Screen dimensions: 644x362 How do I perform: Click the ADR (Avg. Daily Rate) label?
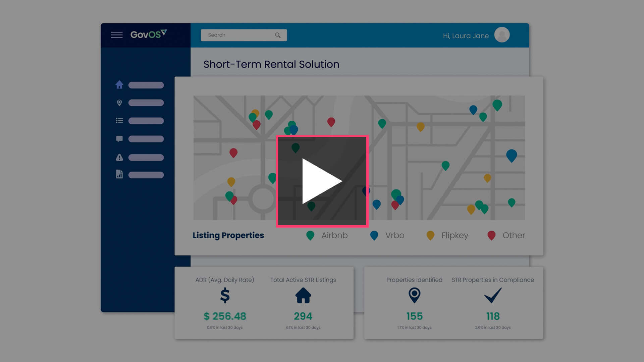[x=225, y=280]
